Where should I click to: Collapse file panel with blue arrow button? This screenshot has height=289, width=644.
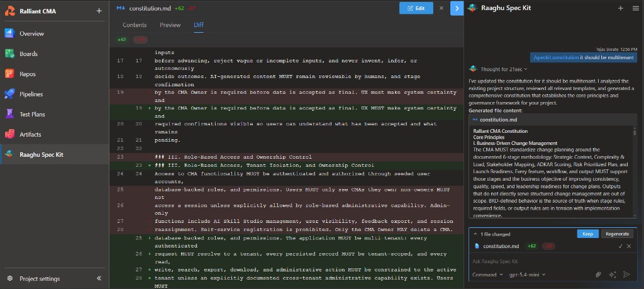pos(457,8)
